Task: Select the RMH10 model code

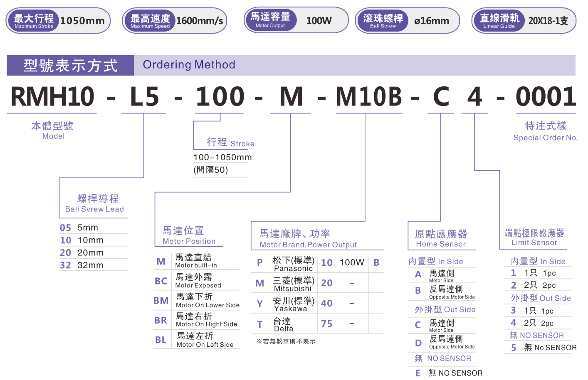Action: click(52, 96)
